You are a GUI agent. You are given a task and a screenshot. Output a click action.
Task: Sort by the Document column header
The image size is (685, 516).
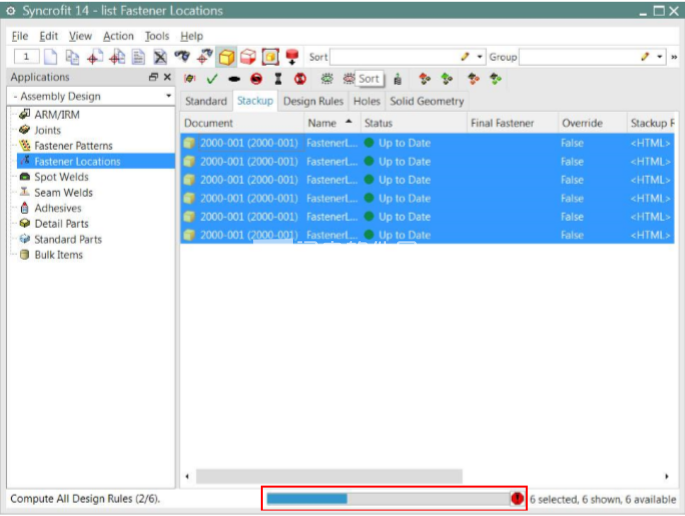pos(242,123)
